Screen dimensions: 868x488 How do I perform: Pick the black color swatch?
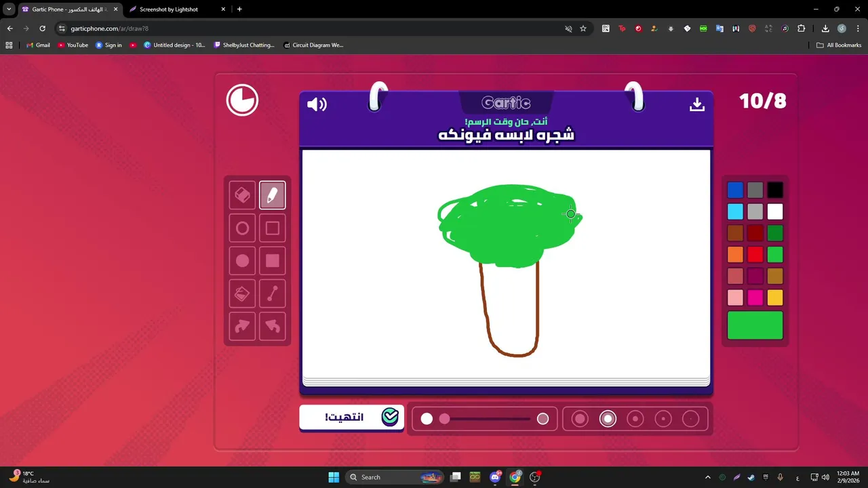pyautogui.click(x=775, y=190)
